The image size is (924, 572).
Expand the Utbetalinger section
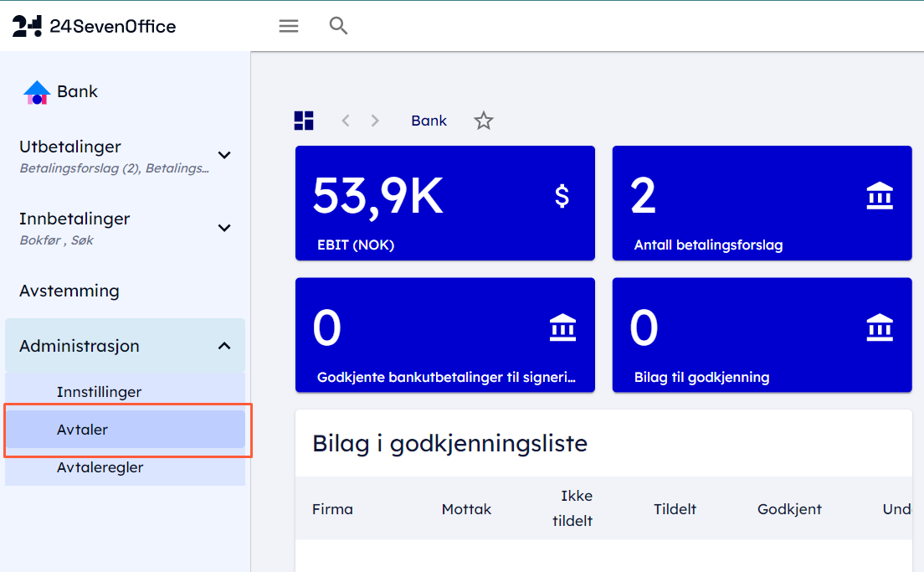click(x=224, y=155)
